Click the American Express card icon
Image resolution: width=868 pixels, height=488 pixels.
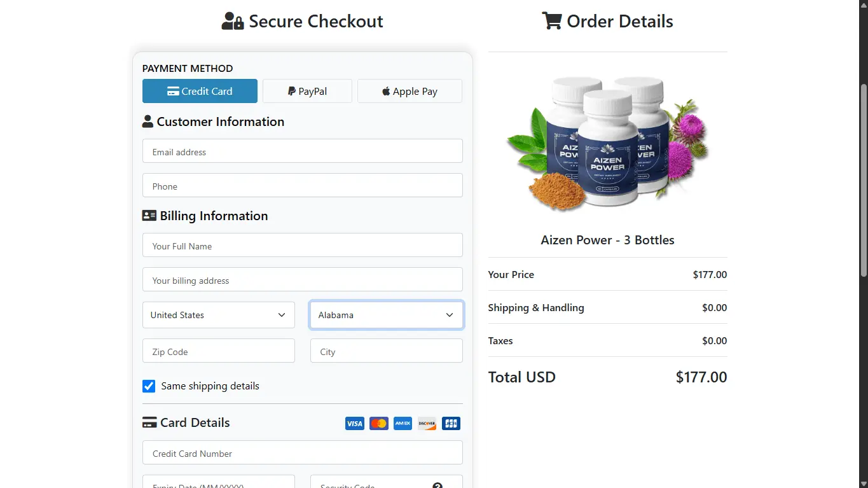point(403,423)
